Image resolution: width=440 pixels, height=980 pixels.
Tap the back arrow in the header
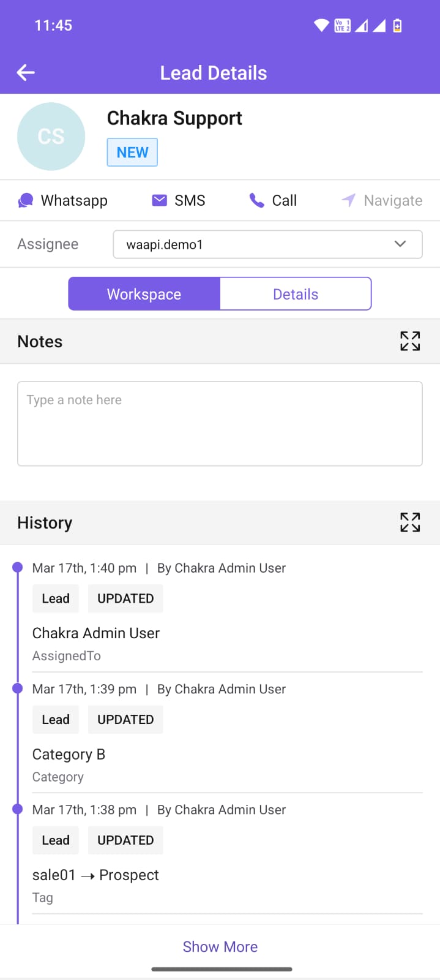tap(25, 72)
